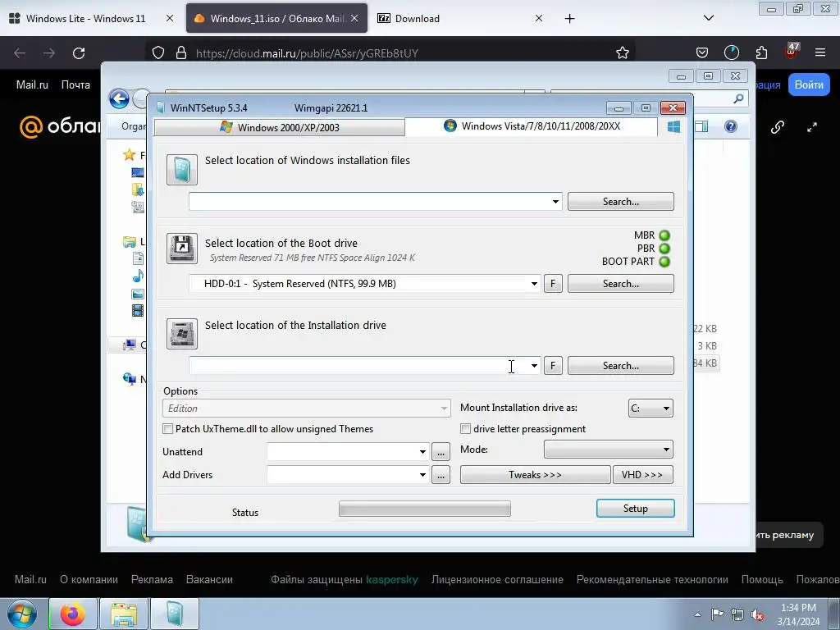
Task: Click Search button for Boot drive
Action: coord(620,283)
